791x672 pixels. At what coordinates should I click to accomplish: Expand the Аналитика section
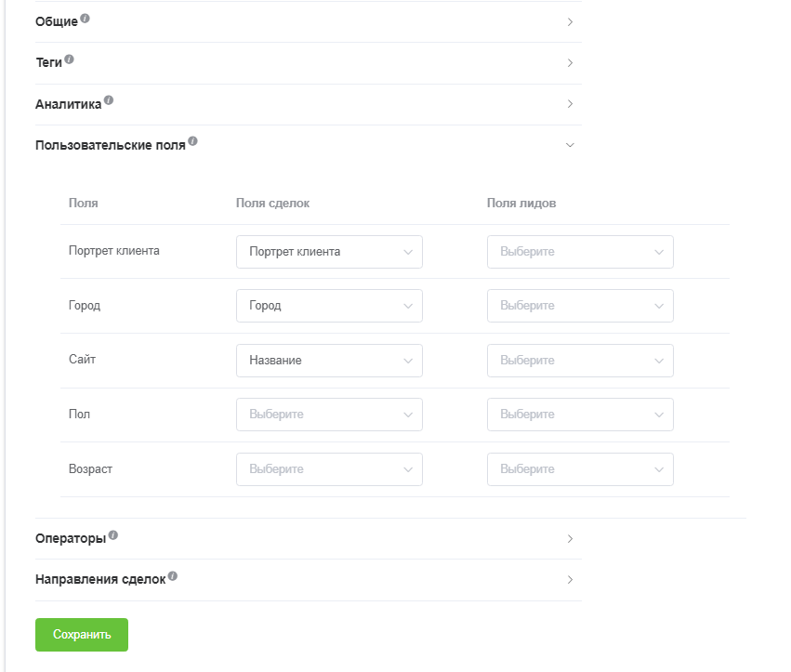570,104
